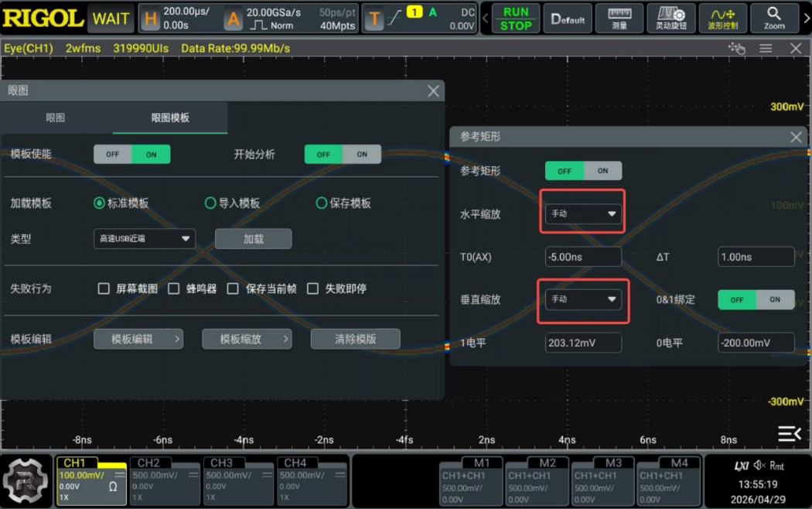Check the 屏幕截图 checkbox
The height and width of the screenshot is (509, 812).
tap(104, 289)
